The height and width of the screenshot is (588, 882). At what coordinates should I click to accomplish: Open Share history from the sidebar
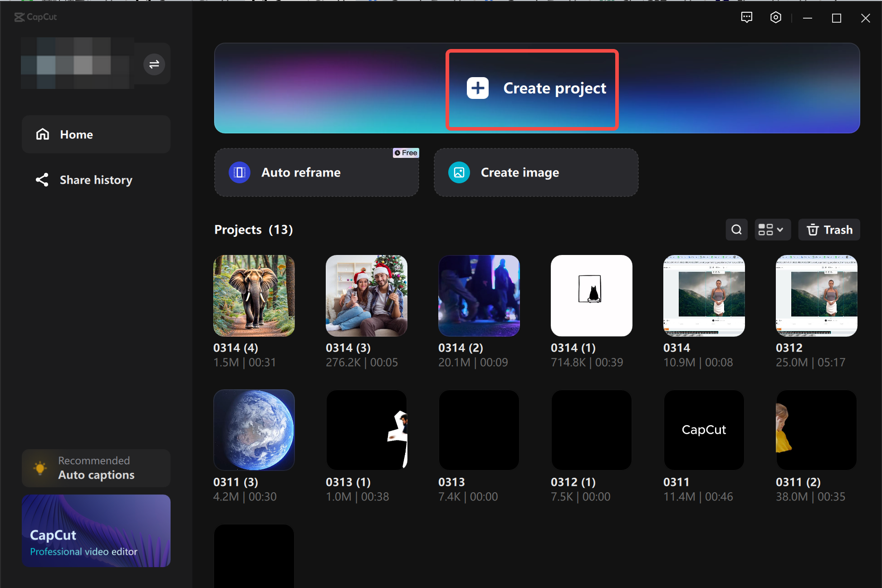point(96,180)
